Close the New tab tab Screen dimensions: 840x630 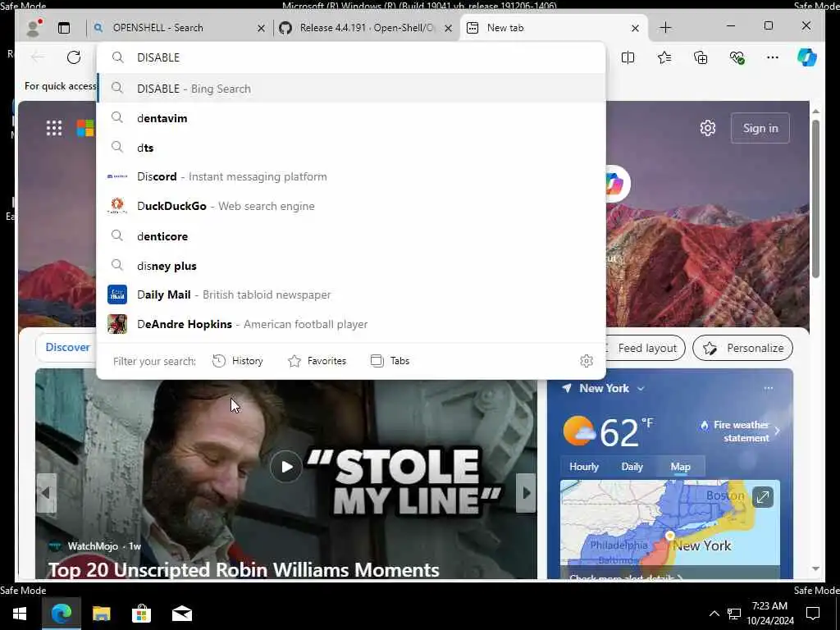point(636,28)
